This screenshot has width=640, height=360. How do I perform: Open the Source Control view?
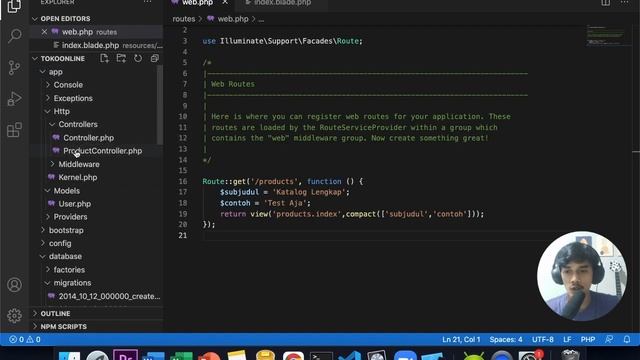point(15,67)
